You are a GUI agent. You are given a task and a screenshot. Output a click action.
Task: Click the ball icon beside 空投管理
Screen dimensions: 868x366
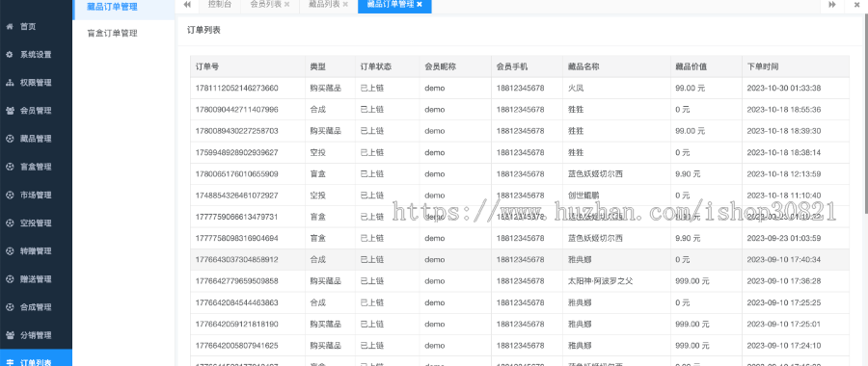click(x=10, y=223)
